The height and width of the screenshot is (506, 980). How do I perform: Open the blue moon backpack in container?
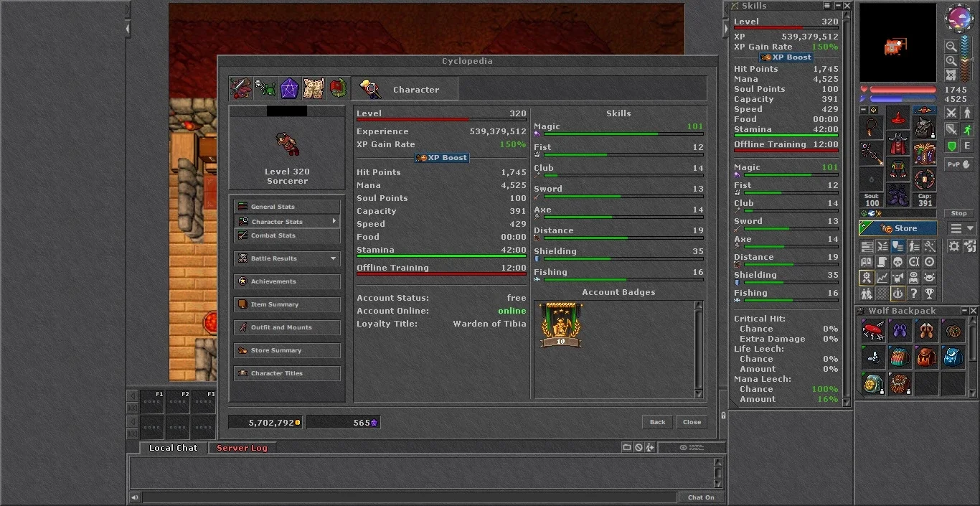(953, 357)
